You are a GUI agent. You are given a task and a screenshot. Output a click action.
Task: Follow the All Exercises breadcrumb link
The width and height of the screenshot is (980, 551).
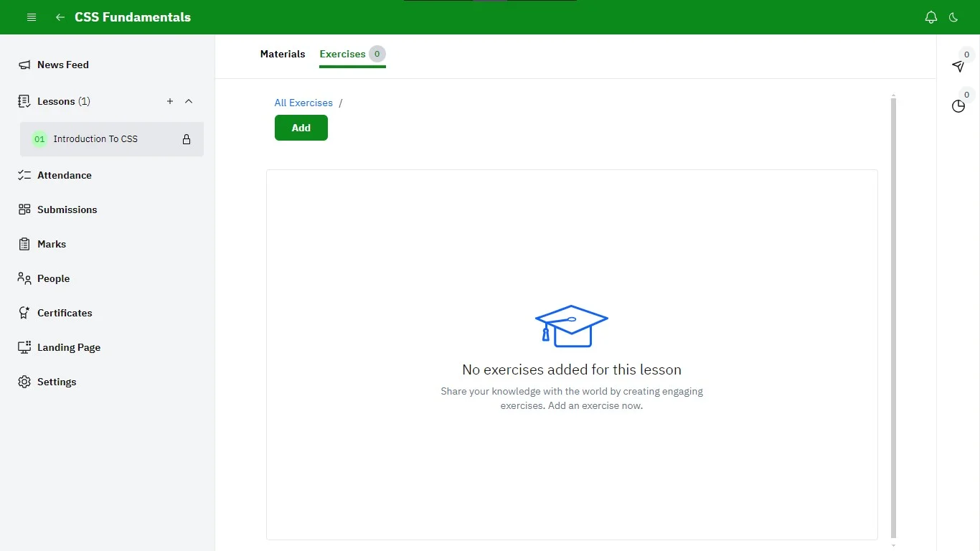coord(303,103)
